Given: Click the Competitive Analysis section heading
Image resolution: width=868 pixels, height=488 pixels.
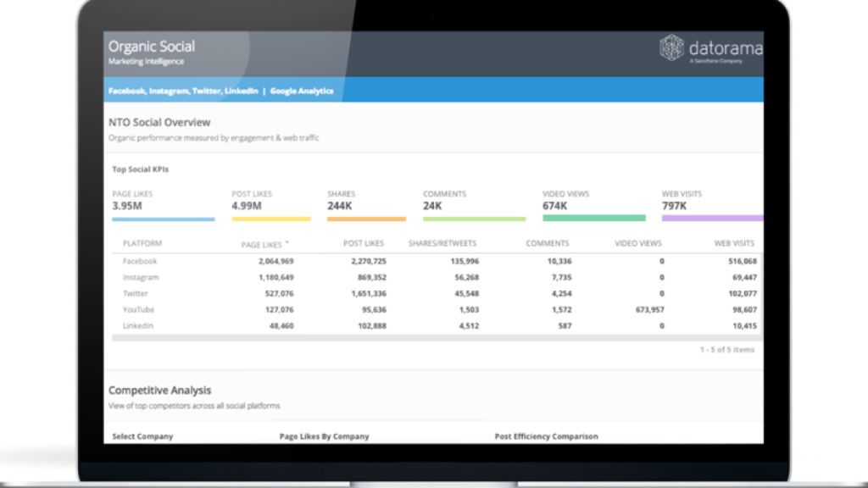Looking at the screenshot, I should point(160,391).
